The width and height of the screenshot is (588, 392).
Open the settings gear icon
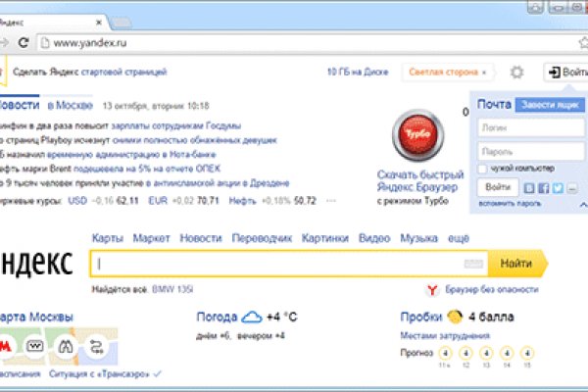click(517, 73)
